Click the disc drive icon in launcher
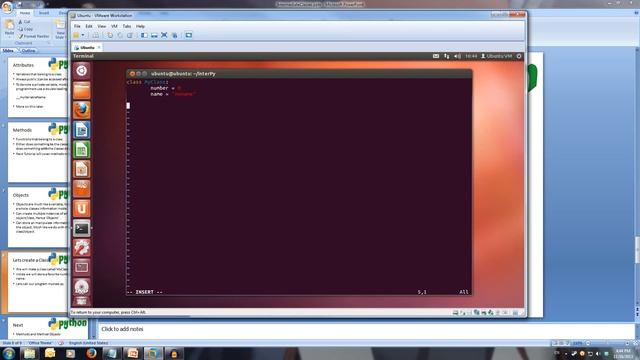Viewport: 640px width, 360px height. tap(82, 287)
